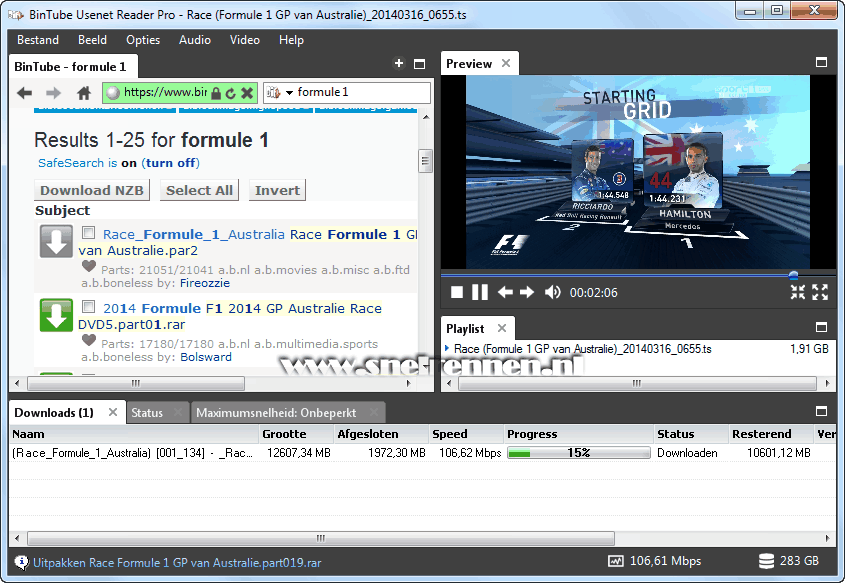845x583 pixels.
Task: Open the Race_Formule_1_Australia par2 result link
Action: [248, 242]
